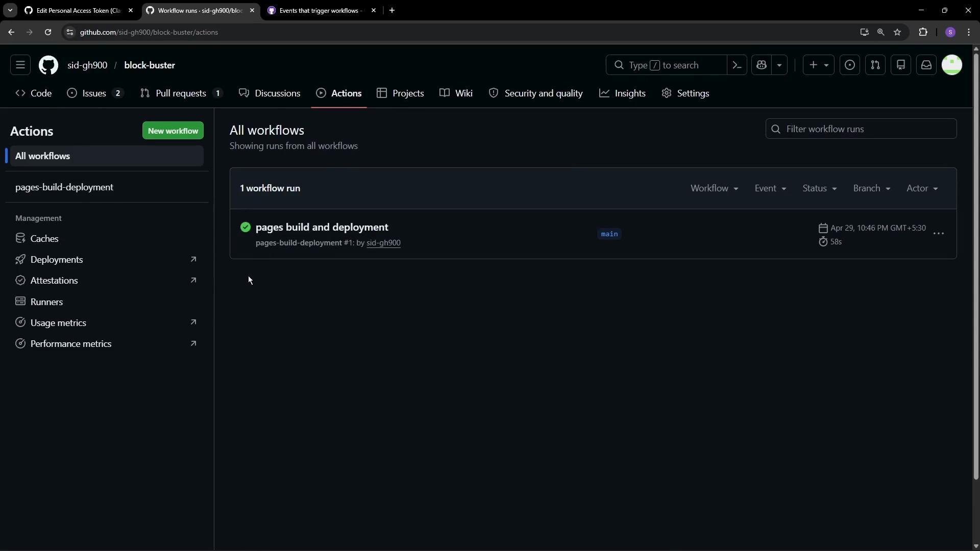This screenshot has height=551, width=980.
Task: Click the Type / to search box
Action: 666,65
